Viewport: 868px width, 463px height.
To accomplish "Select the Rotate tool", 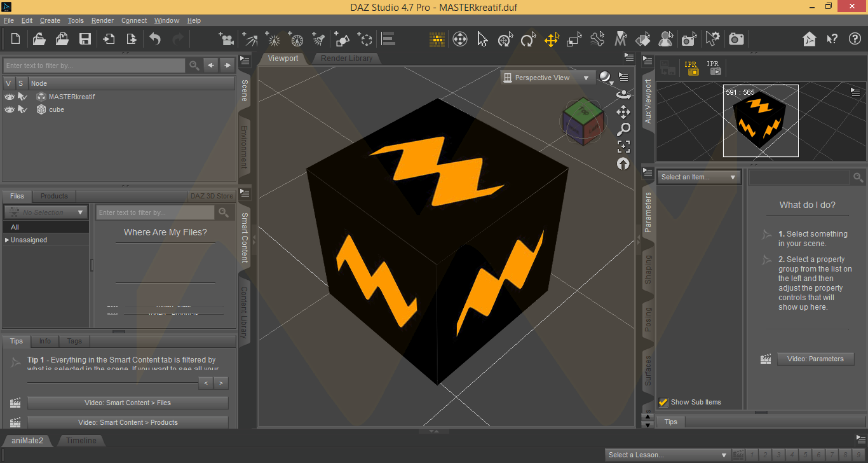I will (x=528, y=39).
